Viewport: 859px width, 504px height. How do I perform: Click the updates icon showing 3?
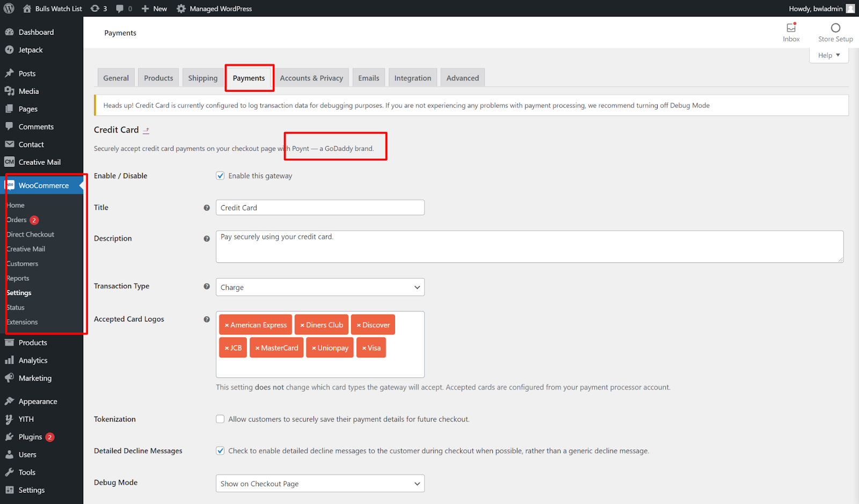(x=94, y=9)
